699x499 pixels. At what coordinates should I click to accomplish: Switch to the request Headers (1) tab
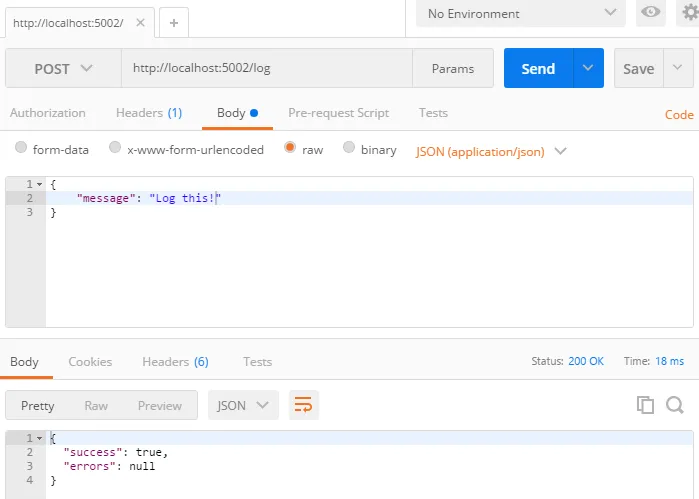pos(148,113)
